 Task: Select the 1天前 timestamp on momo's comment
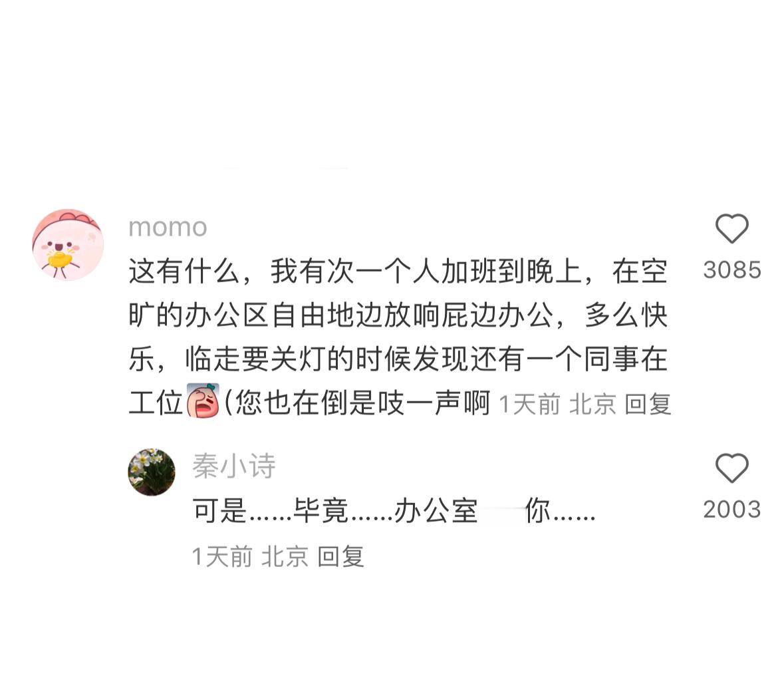pyautogui.click(x=529, y=404)
